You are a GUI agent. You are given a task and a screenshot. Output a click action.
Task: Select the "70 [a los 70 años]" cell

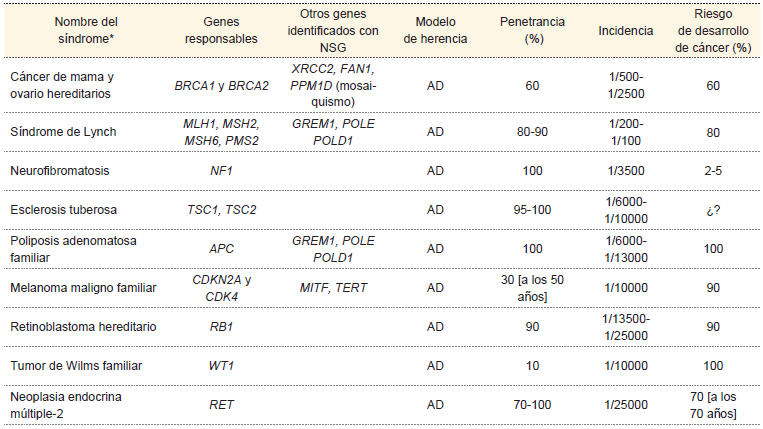click(x=712, y=405)
